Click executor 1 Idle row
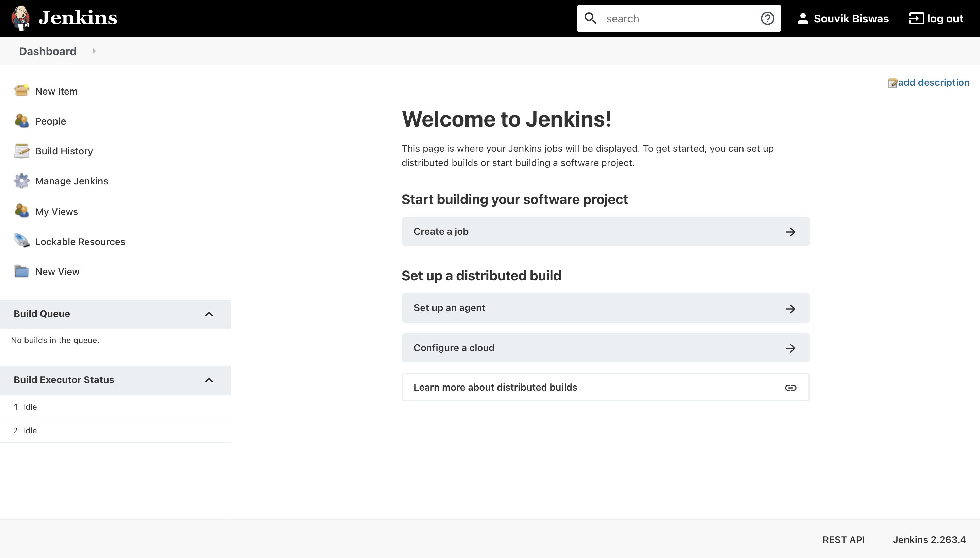Viewport: 980px width, 558px height. coord(115,407)
